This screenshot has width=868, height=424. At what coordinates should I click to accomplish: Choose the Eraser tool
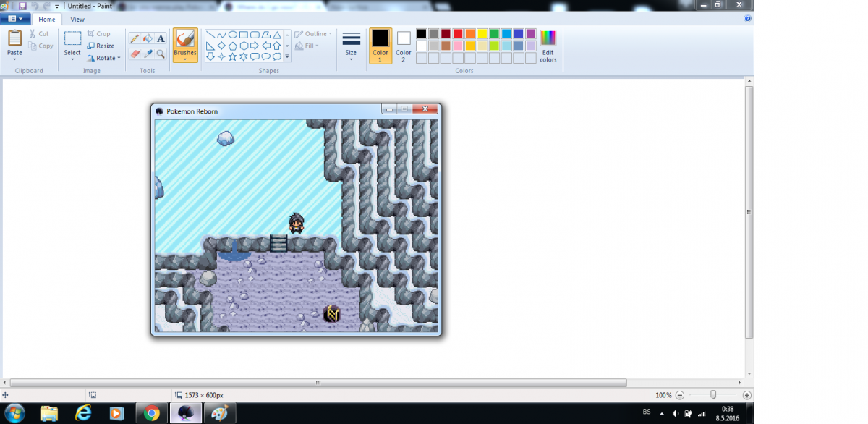coord(134,54)
